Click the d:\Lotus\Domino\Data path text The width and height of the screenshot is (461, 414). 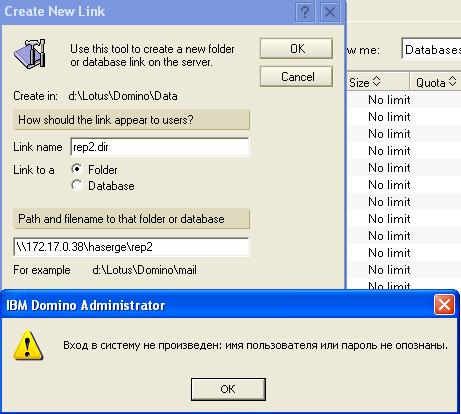[123, 96]
